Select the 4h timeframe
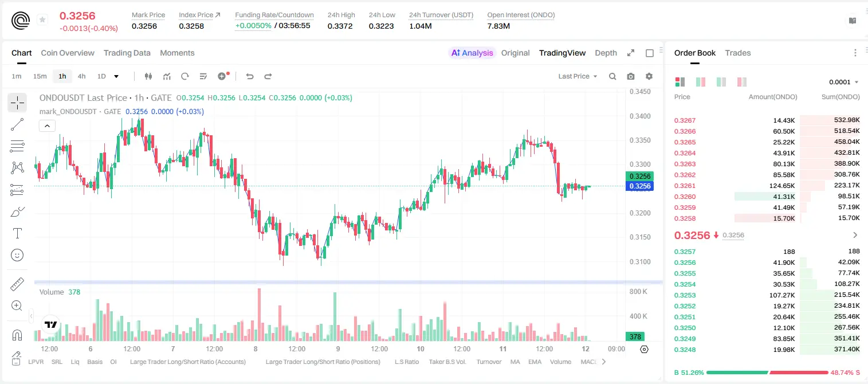Viewport: 868px width, 384px height. coord(81,76)
